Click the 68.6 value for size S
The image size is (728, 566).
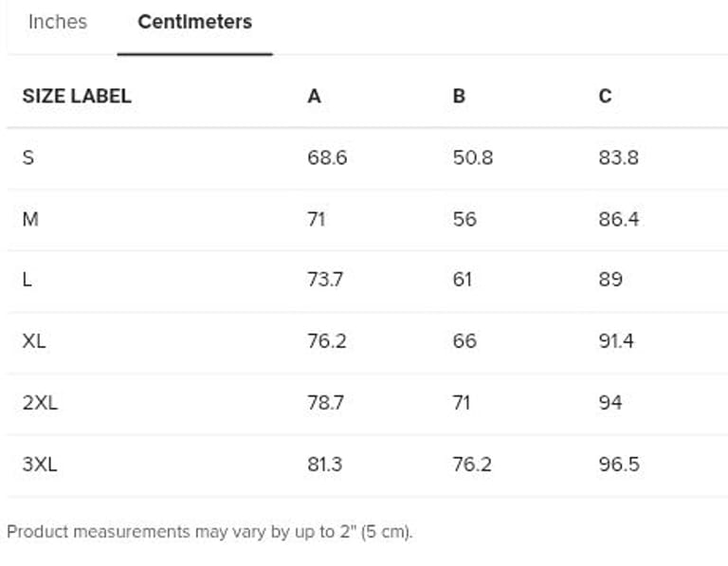pyautogui.click(x=327, y=157)
